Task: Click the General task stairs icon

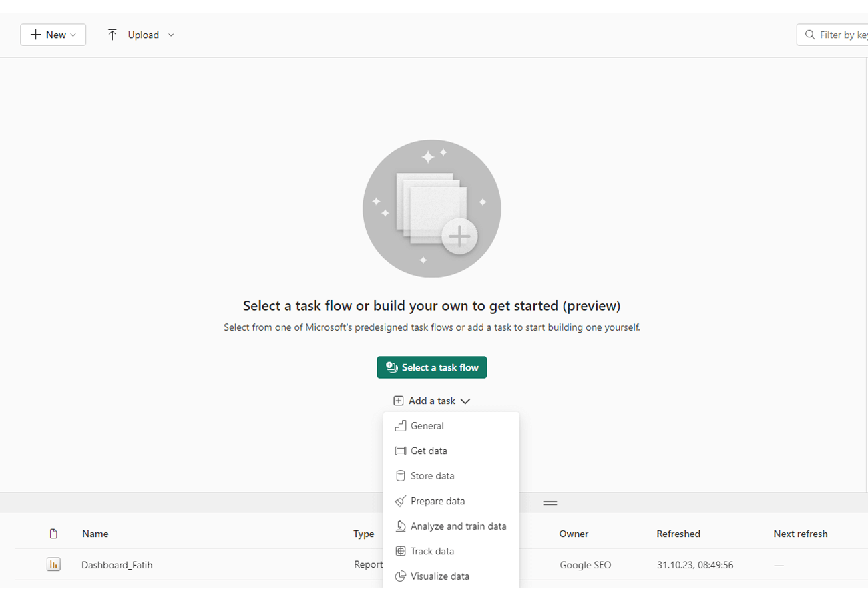Action: (x=401, y=426)
